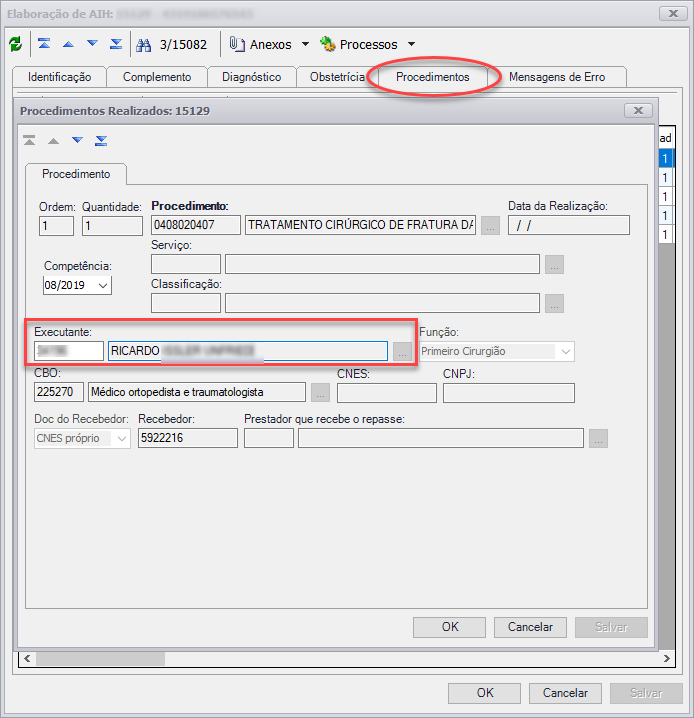Click the Data da Realização field
The width and height of the screenshot is (694, 718).
coord(569,225)
